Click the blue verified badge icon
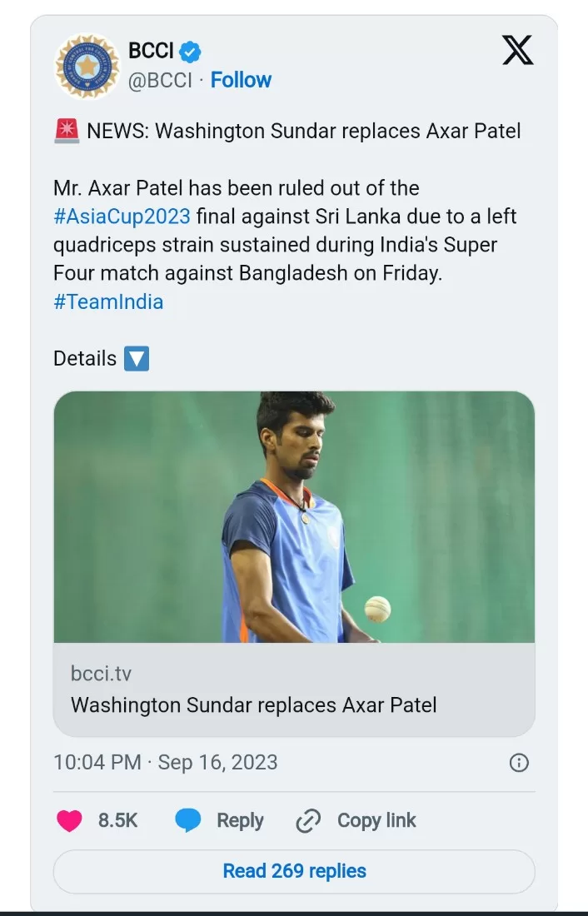Viewport: 588px width, 916px height. (x=191, y=51)
